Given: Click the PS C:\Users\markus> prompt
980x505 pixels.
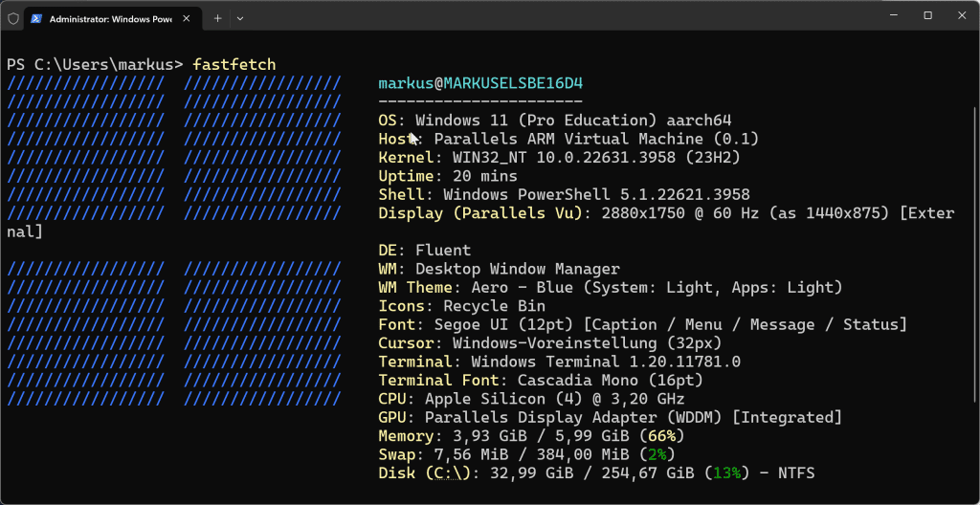Looking at the screenshot, I should [95, 64].
